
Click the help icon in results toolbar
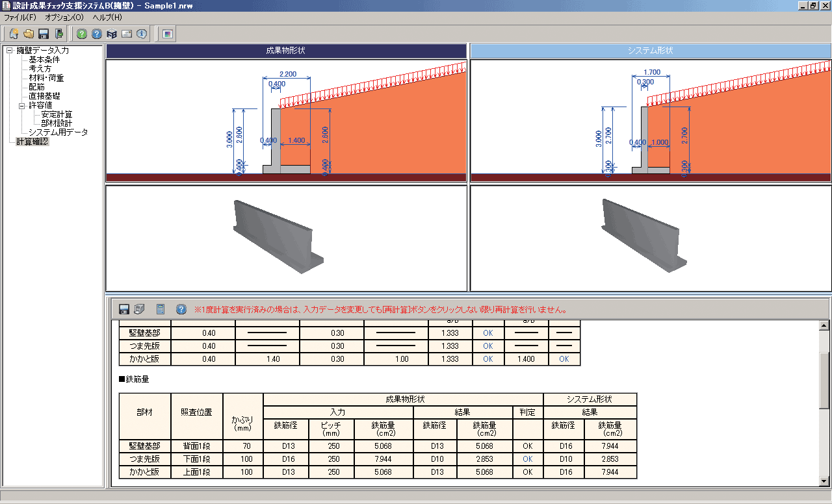pos(181,310)
